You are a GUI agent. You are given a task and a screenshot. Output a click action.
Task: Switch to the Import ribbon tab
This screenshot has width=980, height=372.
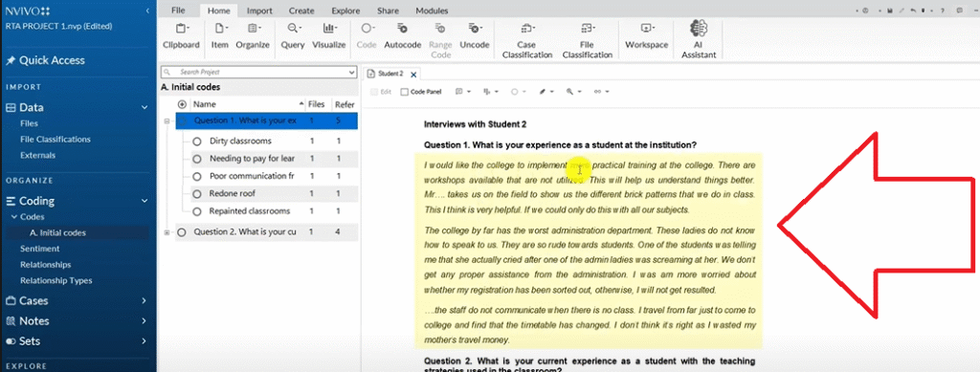259,11
